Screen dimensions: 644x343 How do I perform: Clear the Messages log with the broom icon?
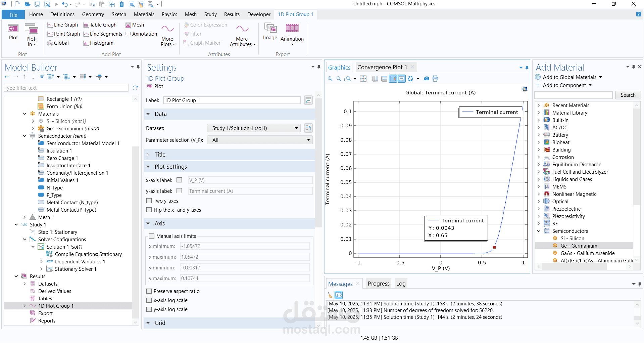[330, 295]
